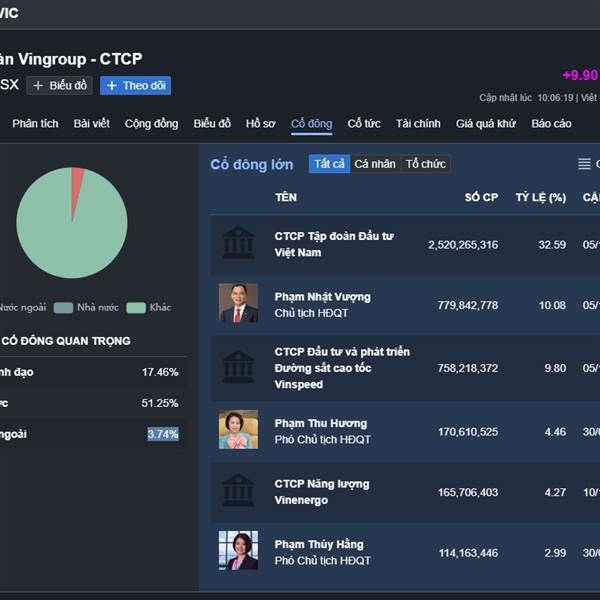The width and height of the screenshot is (600, 600).
Task: Open the Phạm Nhật Vượng name link
Action: pyautogui.click(x=322, y=297)
